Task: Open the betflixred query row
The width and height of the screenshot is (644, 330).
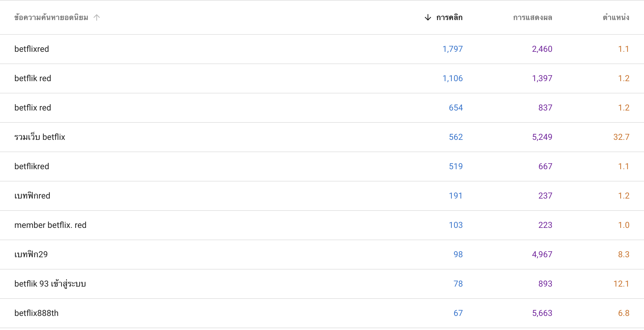Action: pos(322,49)
